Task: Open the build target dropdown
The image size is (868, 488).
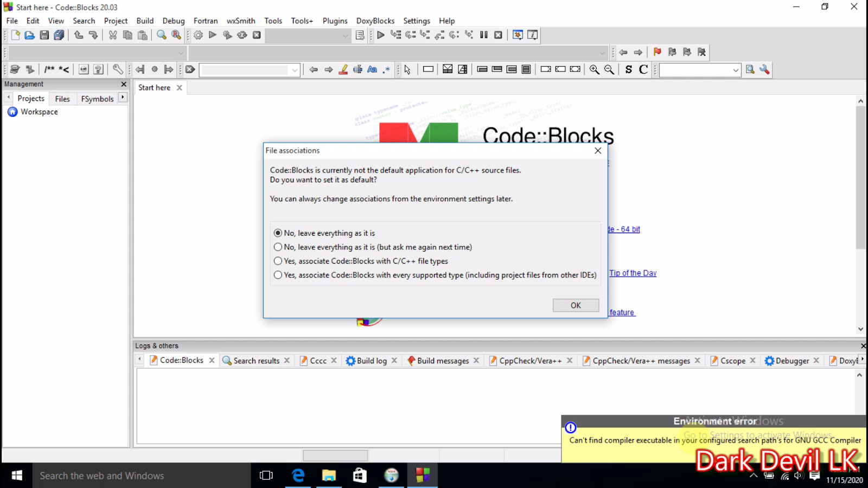Action: 346,36
